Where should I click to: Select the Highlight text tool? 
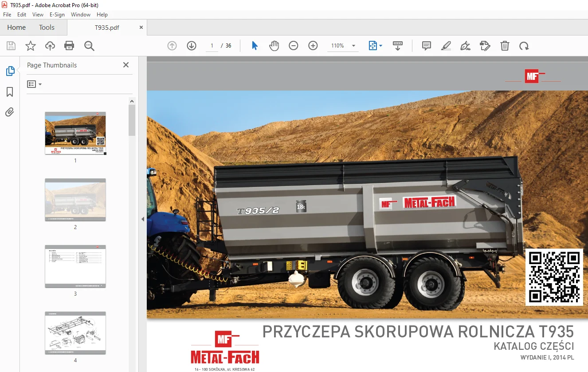pos(446,46)
